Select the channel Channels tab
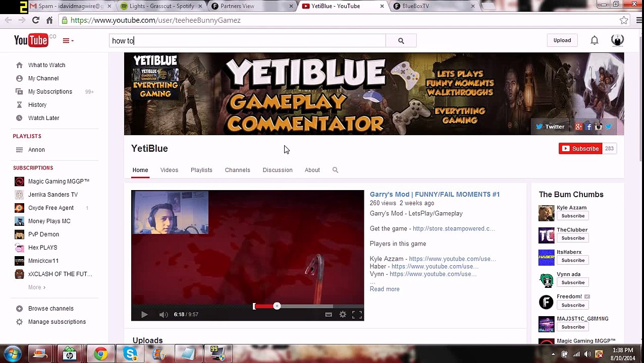 [237, 170]
